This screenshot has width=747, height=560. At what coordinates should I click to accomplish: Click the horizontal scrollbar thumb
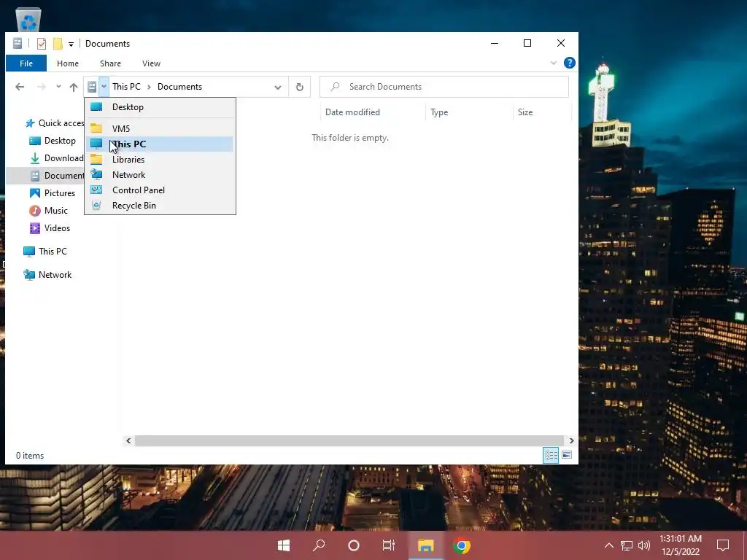(349, 441)
